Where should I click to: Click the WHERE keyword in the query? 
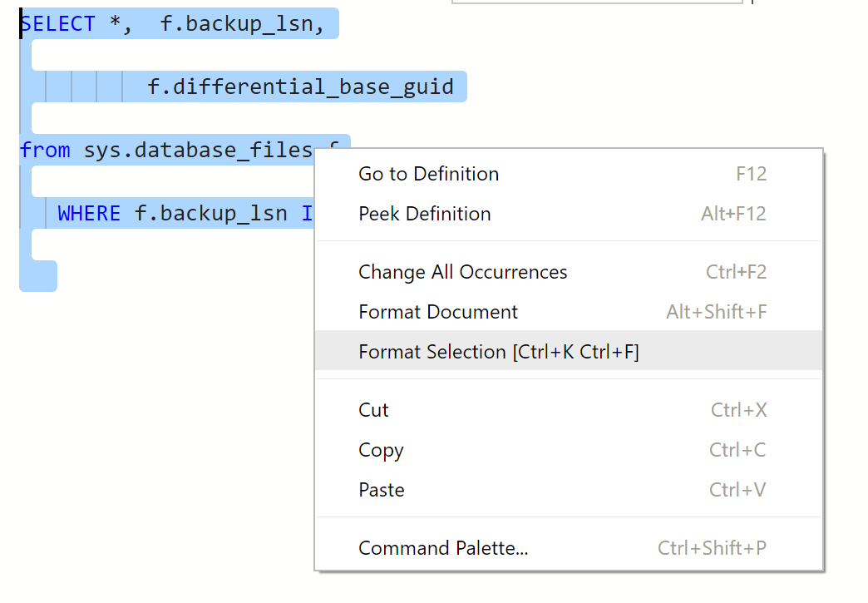[x=89, y=213]
